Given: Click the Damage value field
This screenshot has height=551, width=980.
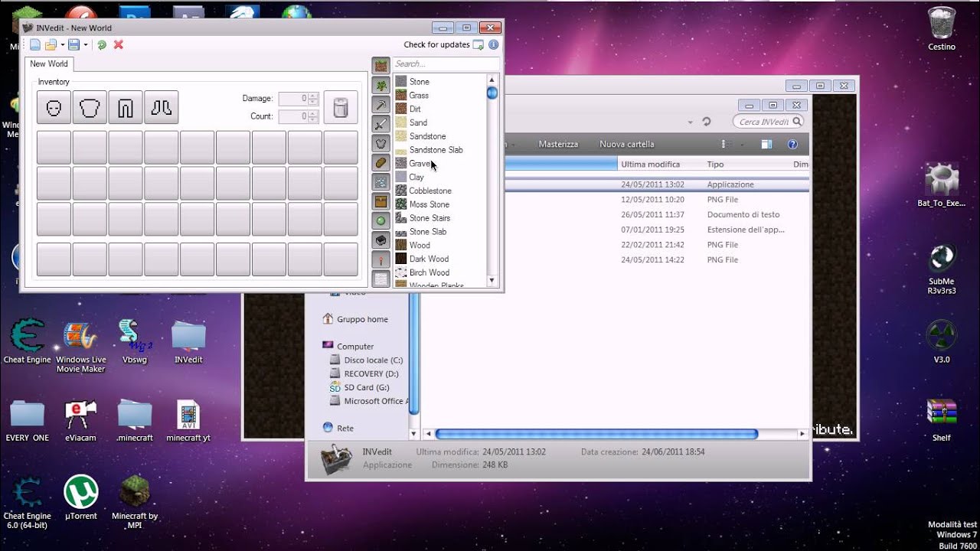Looking at the screenshot, I should 293,99.
